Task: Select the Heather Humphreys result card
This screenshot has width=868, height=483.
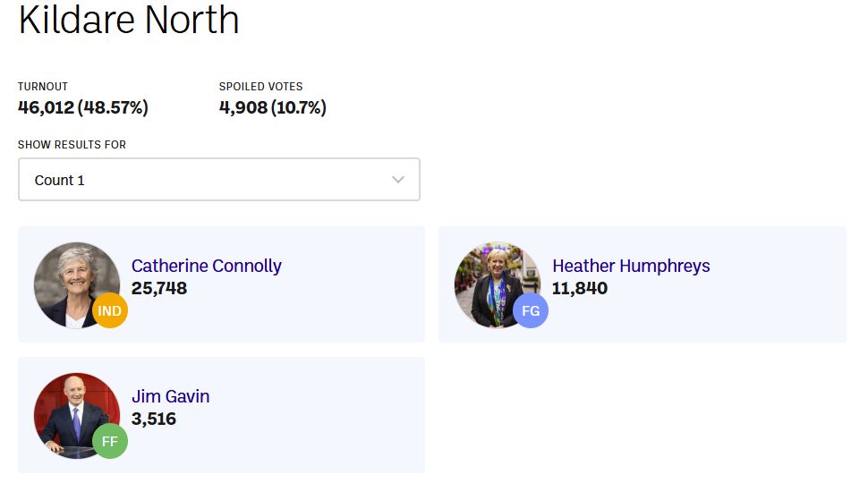Action: pos(642,284)
